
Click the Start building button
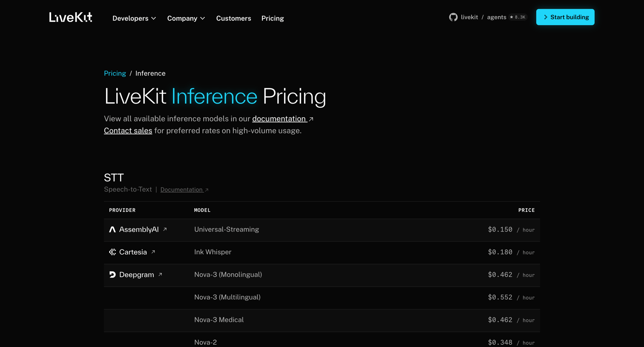coord(565,17)
